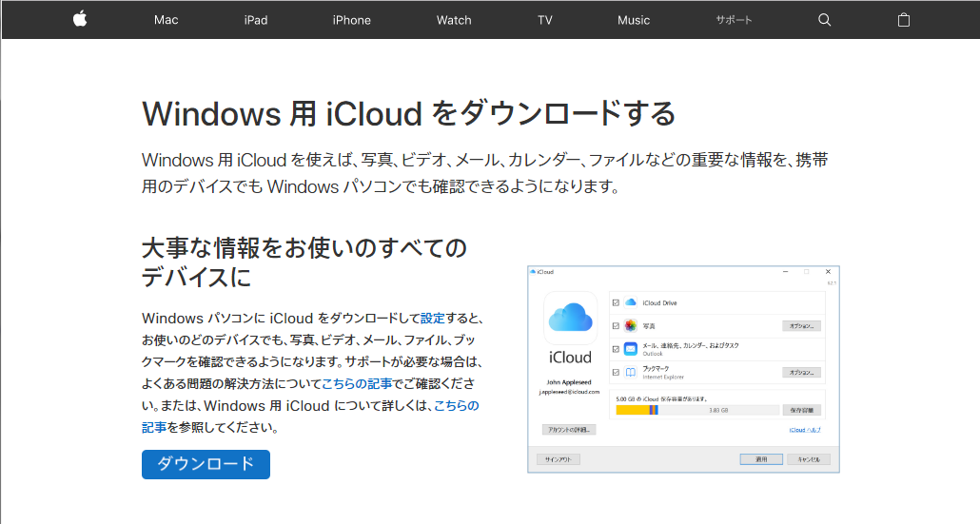The width and height of the screenshot is (980, 524).
Task: Toggle the iCloud Drive checkbox in screenshot
Action: point(616,303)
